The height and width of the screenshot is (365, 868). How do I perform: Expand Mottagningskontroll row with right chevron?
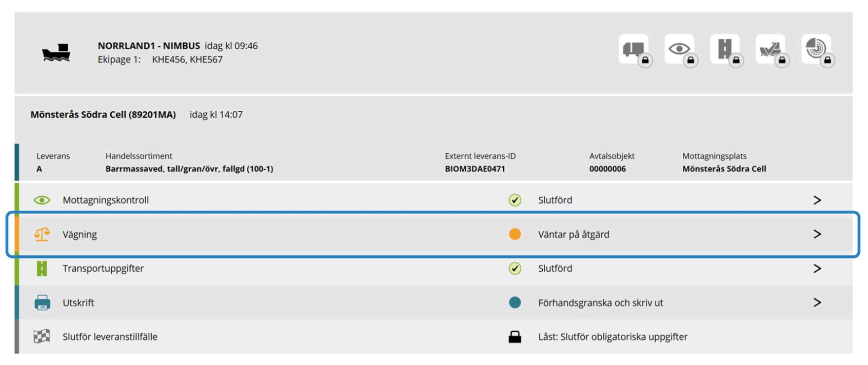817,200
